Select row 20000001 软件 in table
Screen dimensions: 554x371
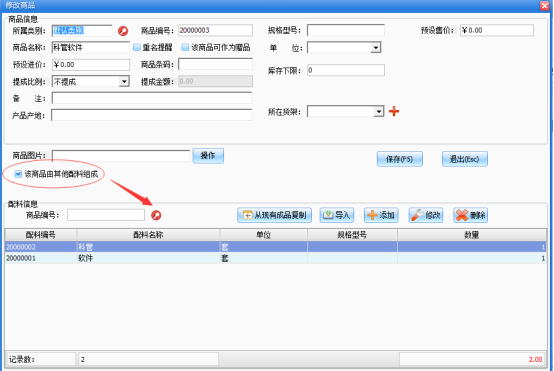click(x=276, y=258)
